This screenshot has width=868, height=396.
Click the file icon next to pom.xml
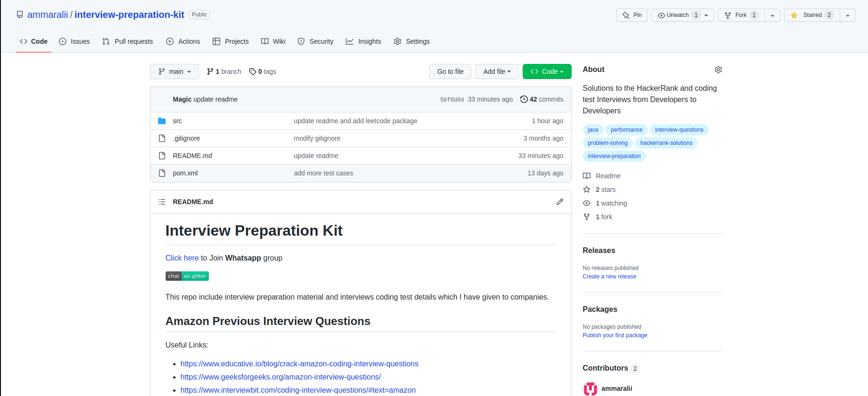(162, 173)
